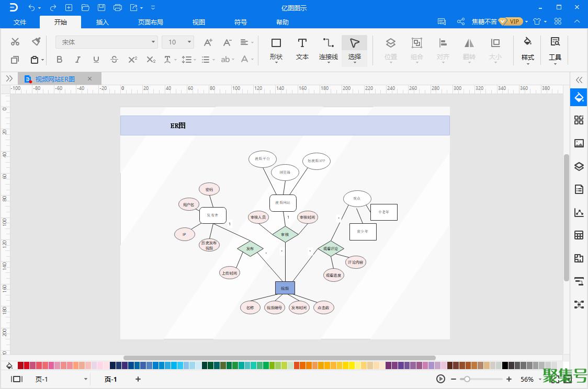Click the format painter brush icon
The width and height of the screenshot is (588, 389).
[36, 42]
